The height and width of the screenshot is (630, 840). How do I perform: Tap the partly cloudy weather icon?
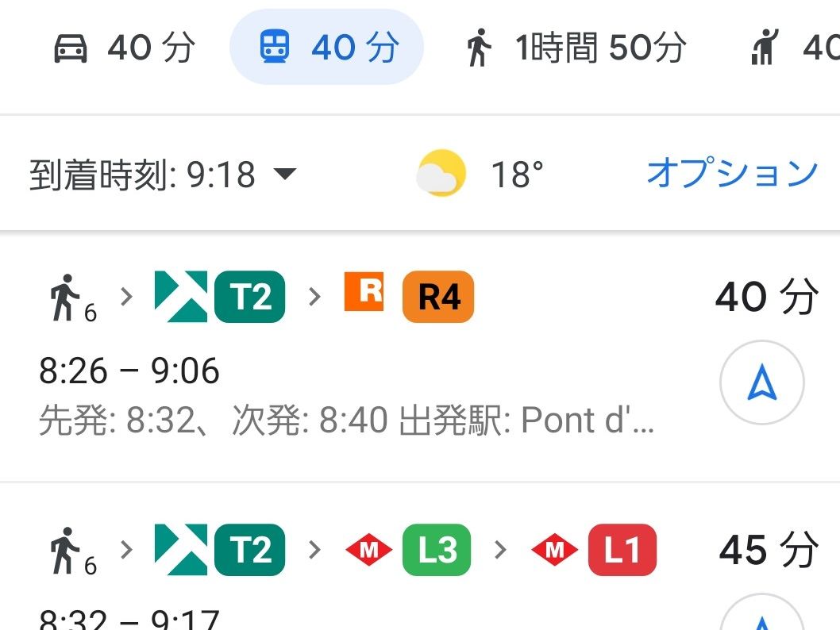441,174
